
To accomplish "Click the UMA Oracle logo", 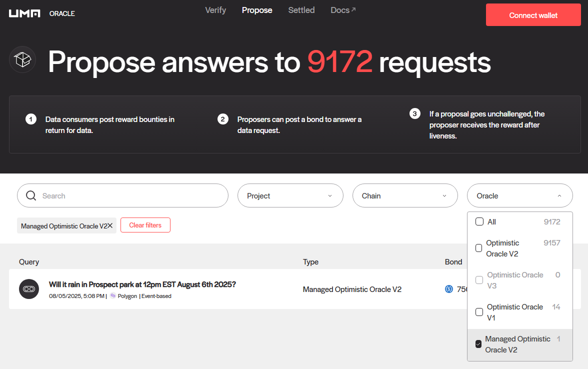I will click(x=41, y=13).
